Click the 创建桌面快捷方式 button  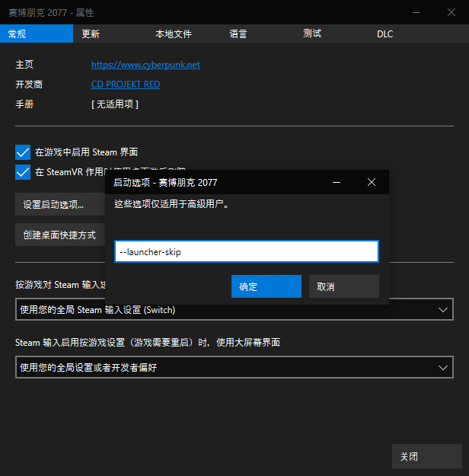59,235
